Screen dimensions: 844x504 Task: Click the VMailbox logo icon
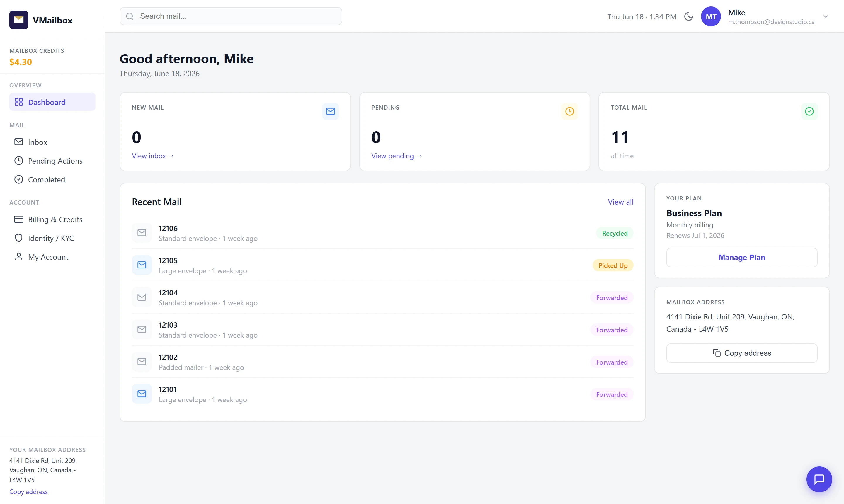19,20
